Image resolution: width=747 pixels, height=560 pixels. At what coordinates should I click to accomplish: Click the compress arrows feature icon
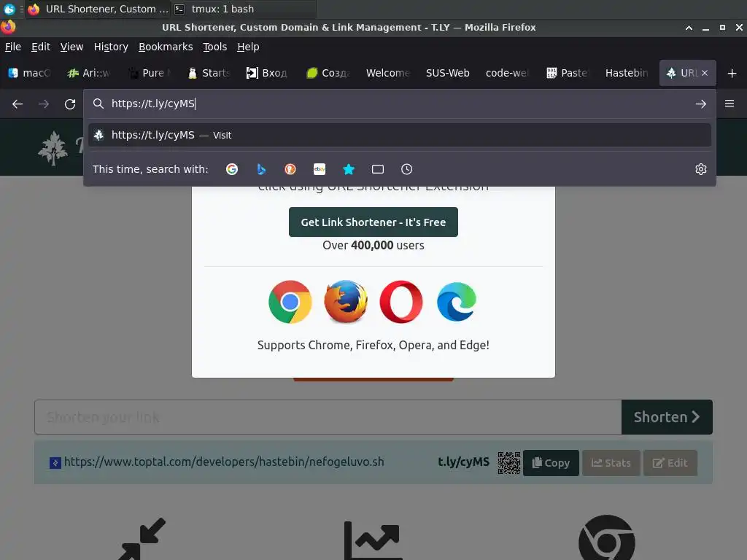(x=142, y=539)
